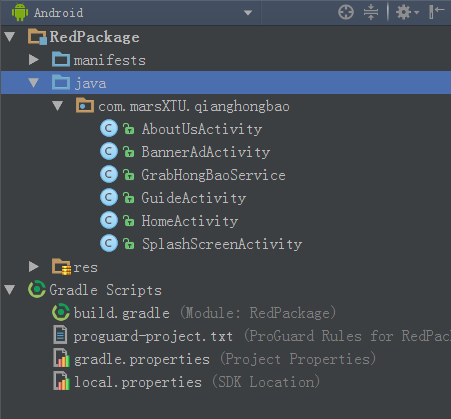Viewport: 451px width, 419px height.
Task: Collapse the com.marsXTU.qianghongbao package
Action: coord(57,106)
